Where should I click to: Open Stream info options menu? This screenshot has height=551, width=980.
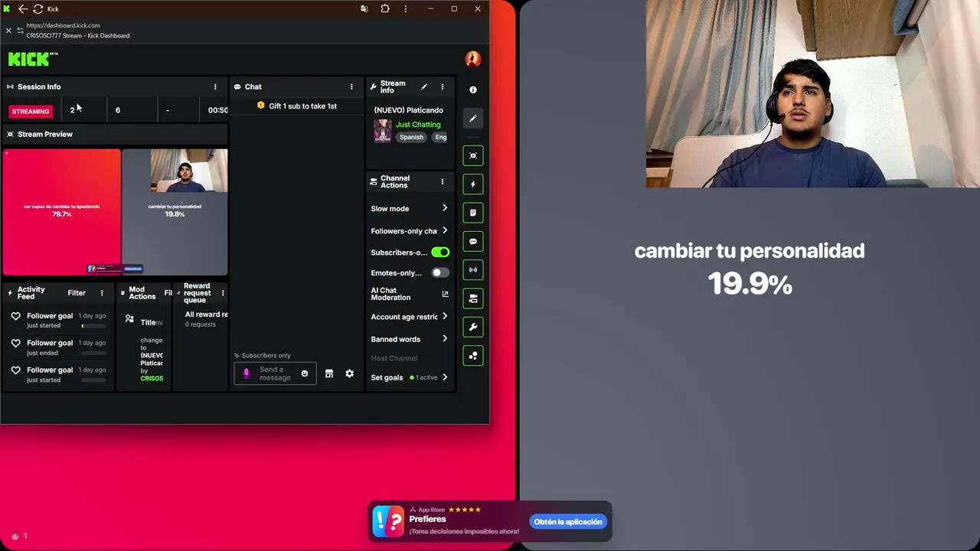point(442,86)
